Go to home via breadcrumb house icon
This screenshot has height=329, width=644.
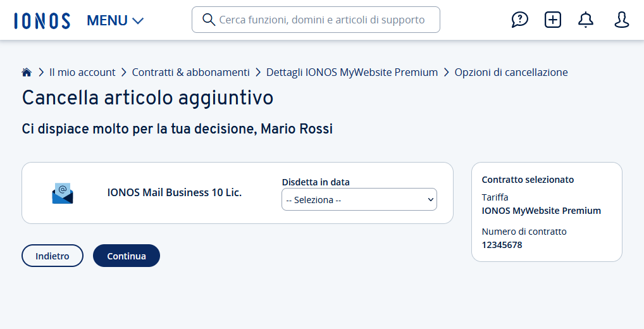(x=27, y=72)
